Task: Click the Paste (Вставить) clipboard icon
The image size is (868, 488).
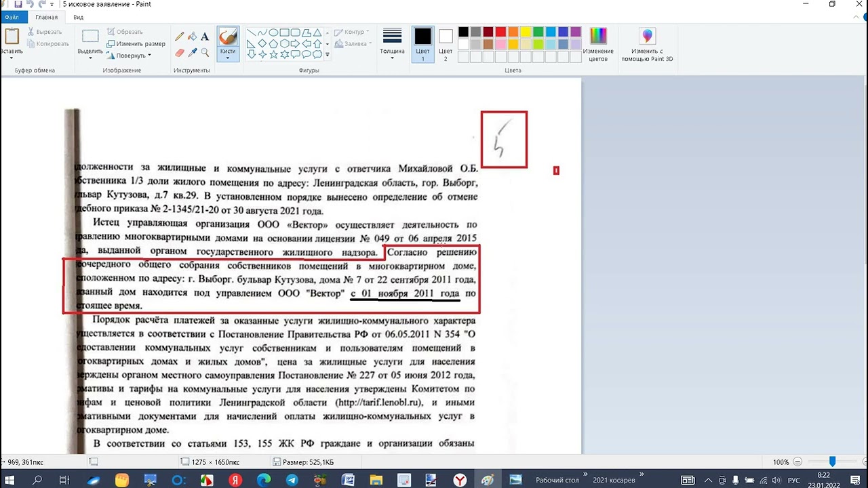Action: pos(11,37)
